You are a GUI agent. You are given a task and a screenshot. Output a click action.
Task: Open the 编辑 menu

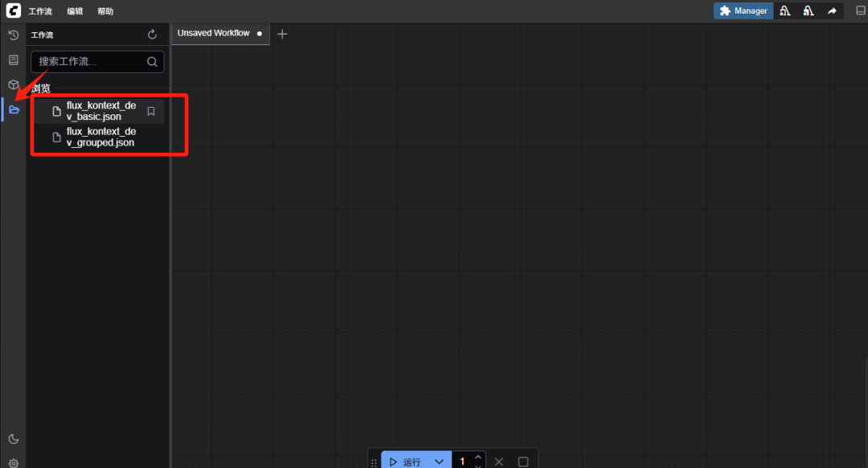click(75, 11)
